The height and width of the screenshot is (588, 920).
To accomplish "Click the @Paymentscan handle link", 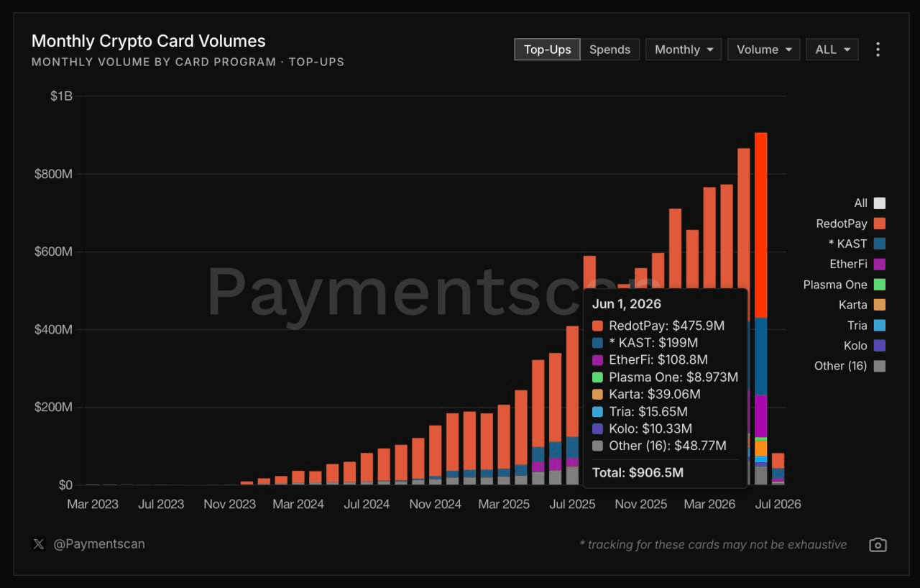I will 99,544.
